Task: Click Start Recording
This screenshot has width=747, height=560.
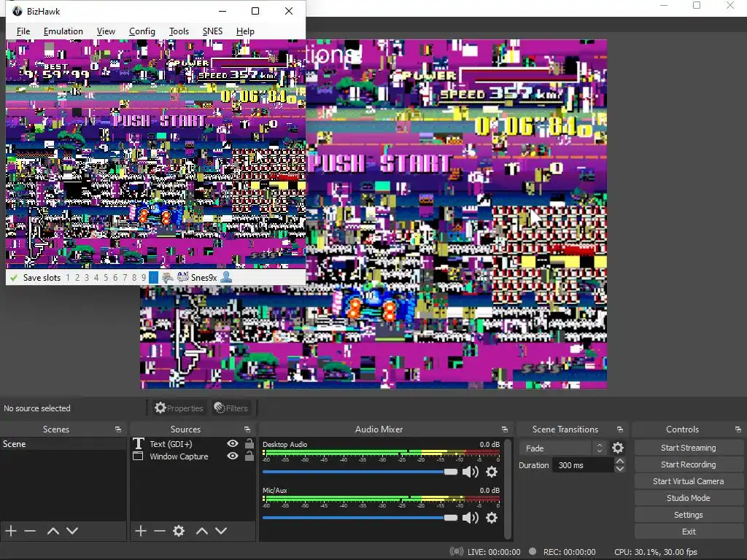Action: 689,464
